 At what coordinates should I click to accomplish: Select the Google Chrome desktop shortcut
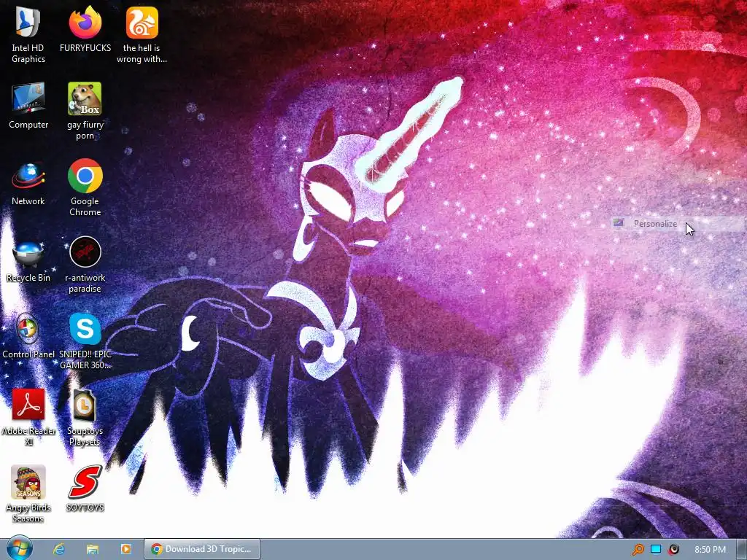[x=85, y=188]
